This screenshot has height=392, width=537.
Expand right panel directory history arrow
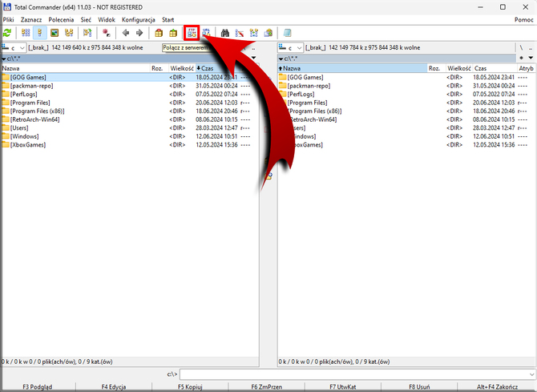click(x=531, y=58)
